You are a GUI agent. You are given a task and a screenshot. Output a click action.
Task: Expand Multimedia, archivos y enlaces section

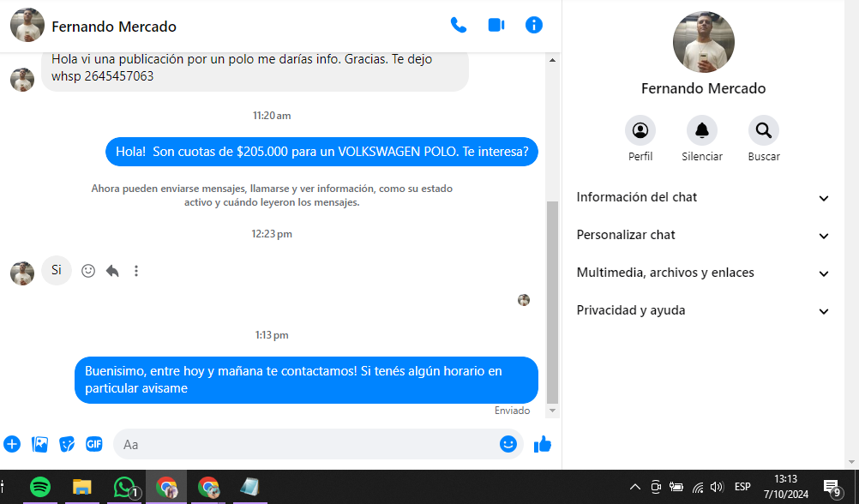coord(703,273)
